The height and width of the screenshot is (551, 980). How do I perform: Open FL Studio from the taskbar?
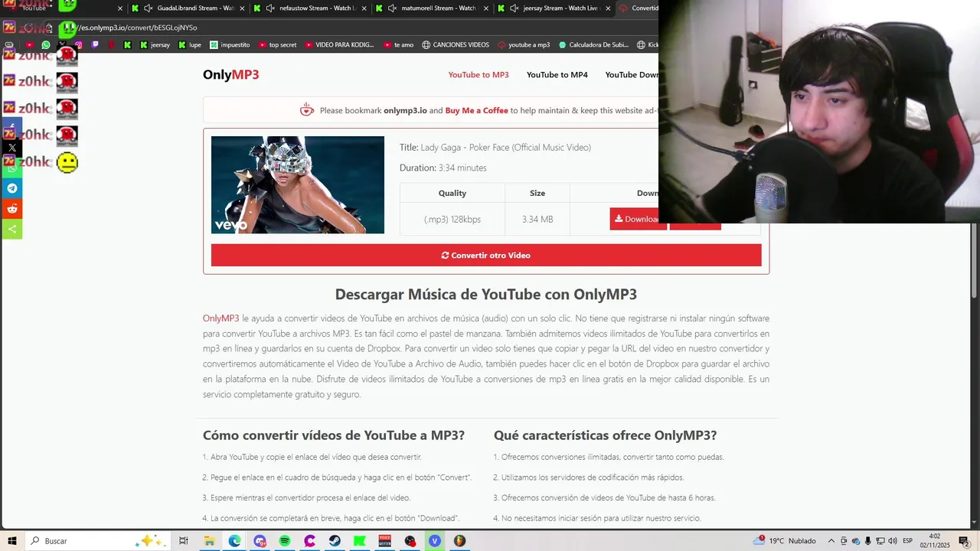click(460, 541)
